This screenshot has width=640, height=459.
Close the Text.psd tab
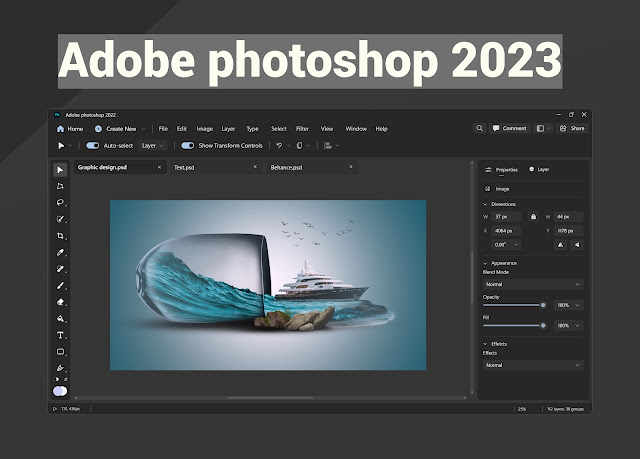click(256, 166)
